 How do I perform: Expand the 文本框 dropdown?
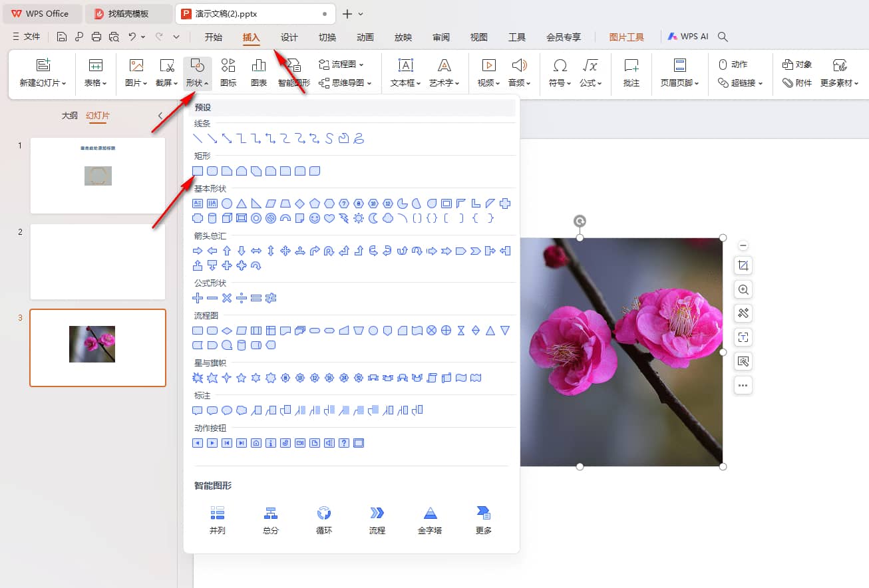[x=405, y=83]
